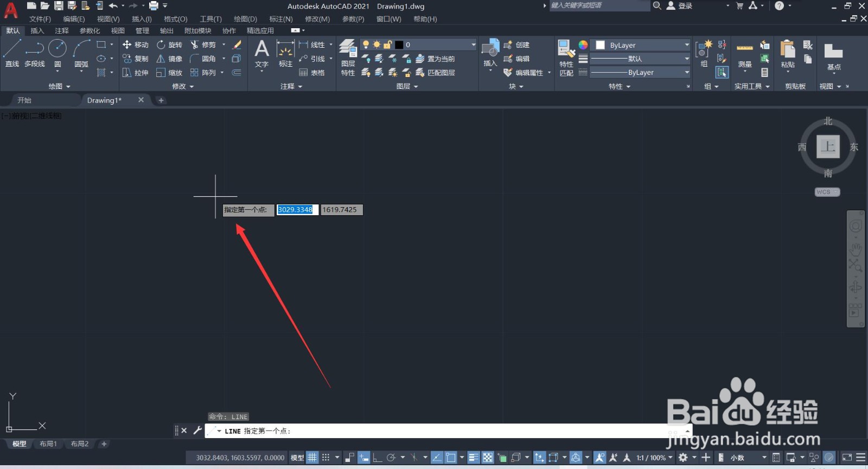Select the 多段线 polyline tool
Viewport: 868px width, 469px height.
[35, 53]
